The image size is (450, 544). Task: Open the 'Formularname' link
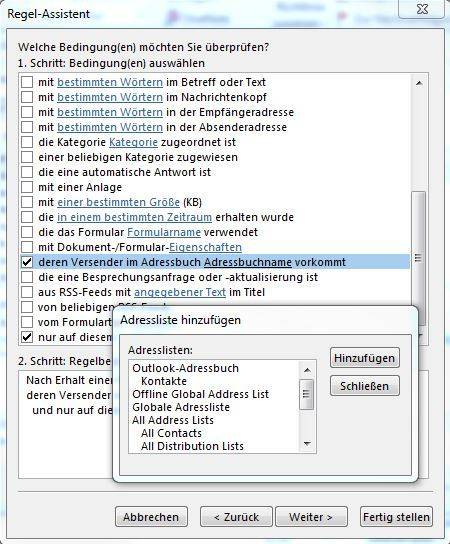(164, 232)
